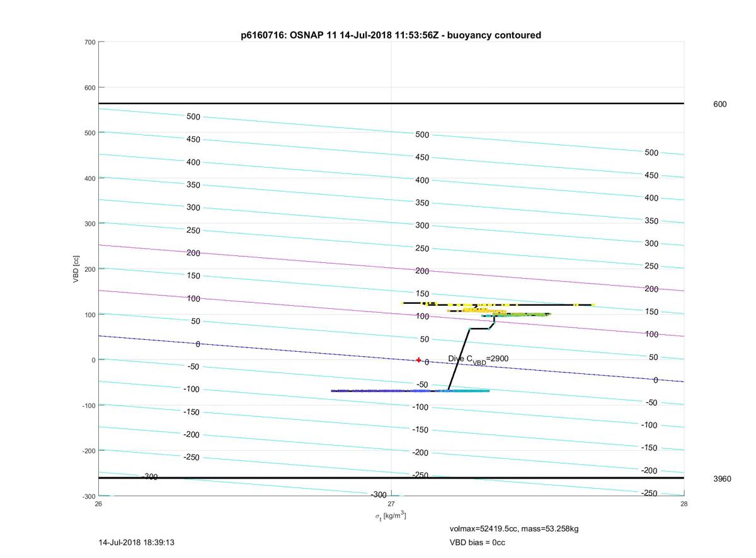Image resolution: width=756 pixels, height=558 pixels.
Task: Select y-axis tick label '0'
Action: [94, 360]
